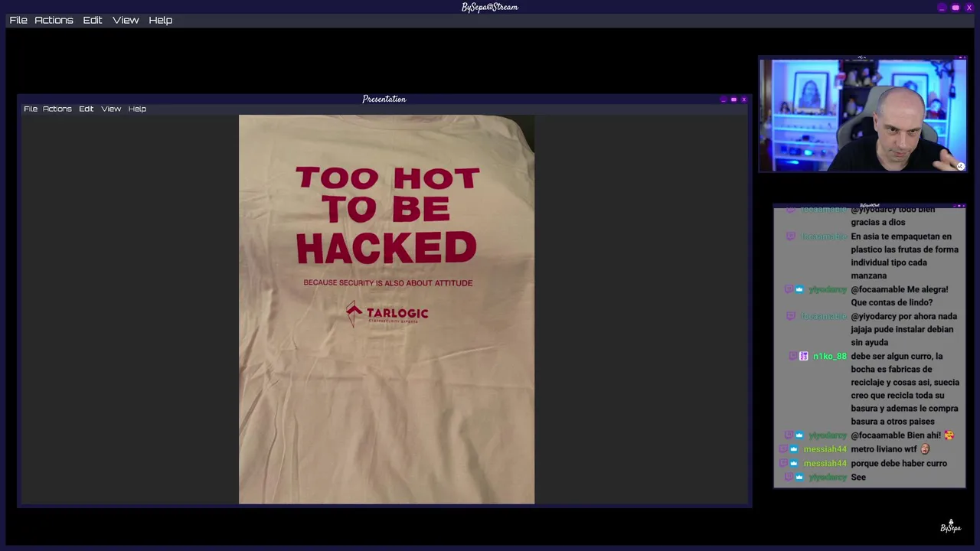This screenshot has width=980, height=551.
Task: Click the Twitch badge on the 'Me alegra!' message
Action: (789, 289)
